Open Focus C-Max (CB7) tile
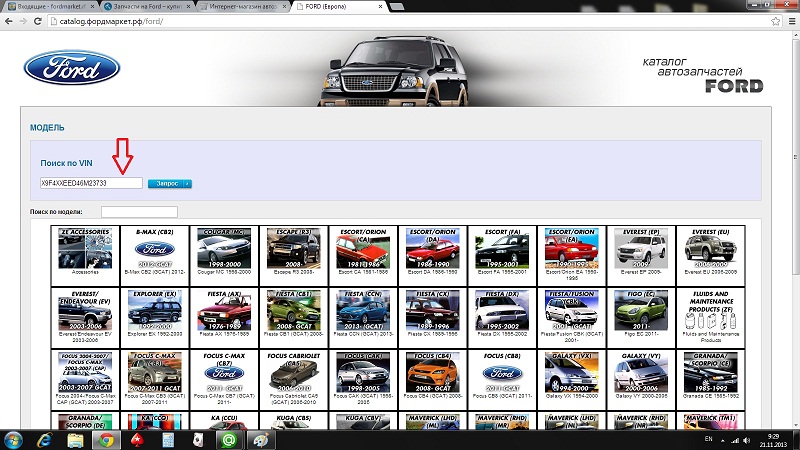Screen dimensions: 800x450 coord(224,380)
